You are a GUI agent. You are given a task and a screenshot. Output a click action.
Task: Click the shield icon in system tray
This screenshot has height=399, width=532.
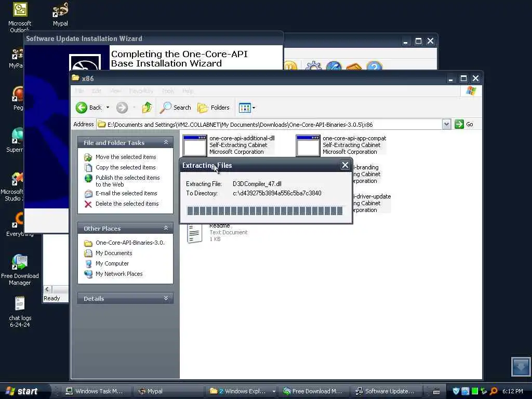[456, 391]
